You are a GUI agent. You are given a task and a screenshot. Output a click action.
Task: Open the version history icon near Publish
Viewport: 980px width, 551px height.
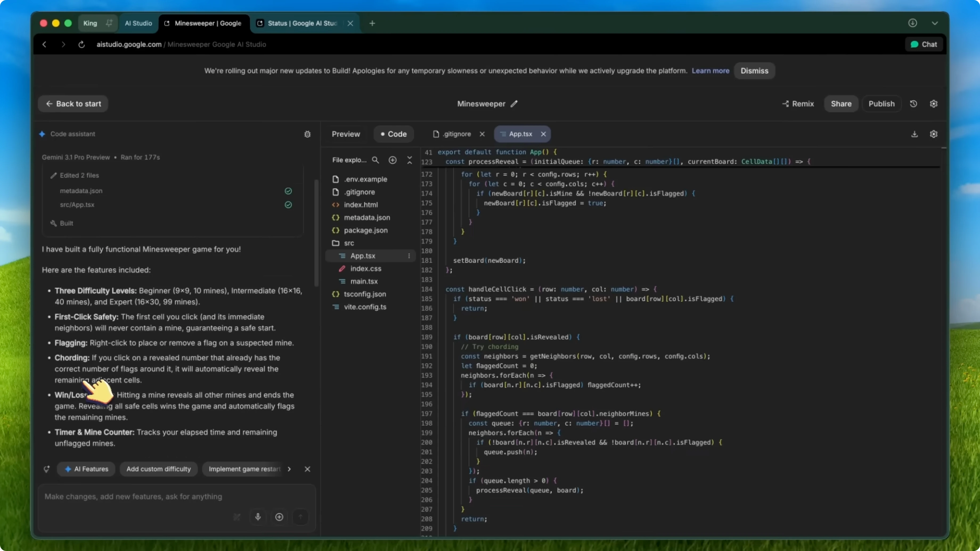click(914, 104)
